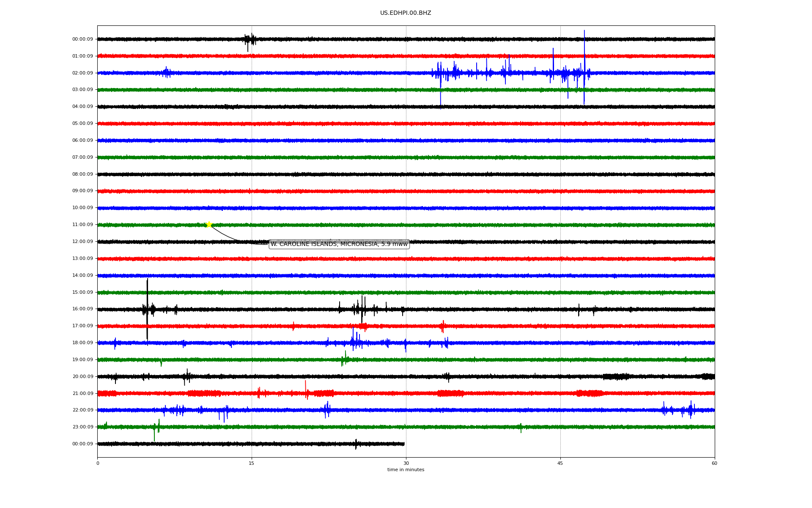Click the 07:00:09 trace label
812x508 pixels.
tap(82, 157)
